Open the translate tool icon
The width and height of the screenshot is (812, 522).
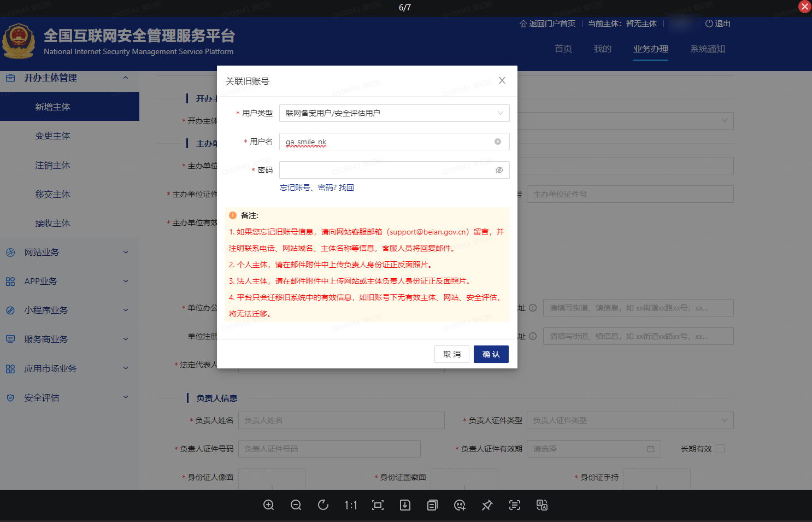542,505
